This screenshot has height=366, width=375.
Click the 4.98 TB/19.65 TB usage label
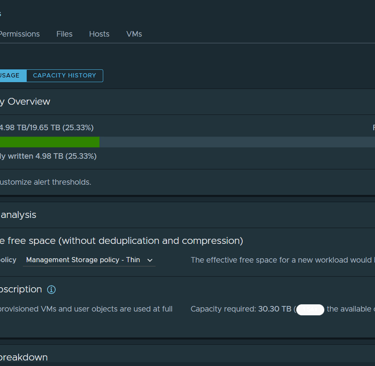tap(47, 128)
